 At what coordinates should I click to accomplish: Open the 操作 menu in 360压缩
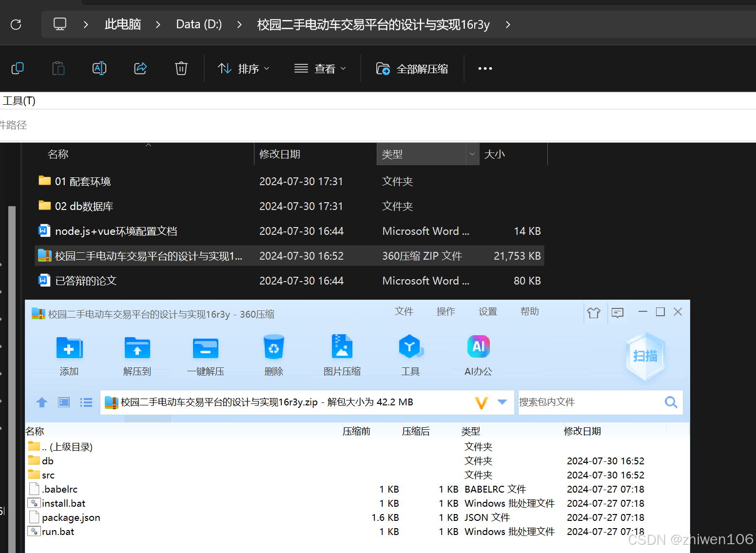[446, 311]
